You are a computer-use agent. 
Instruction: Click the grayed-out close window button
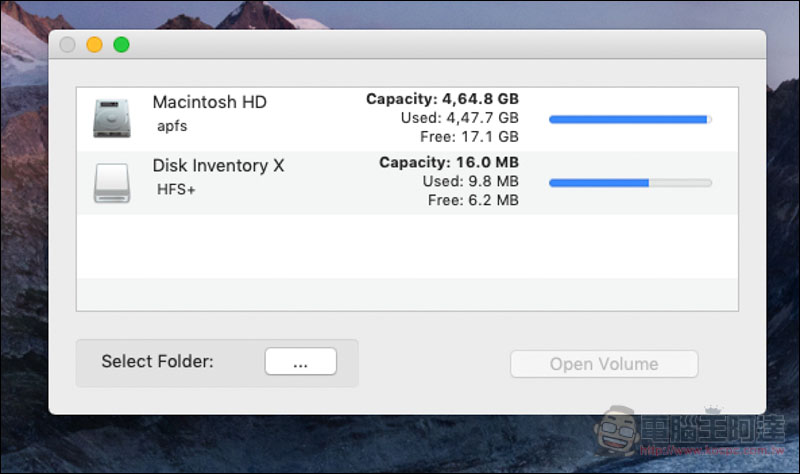[67, 45]
